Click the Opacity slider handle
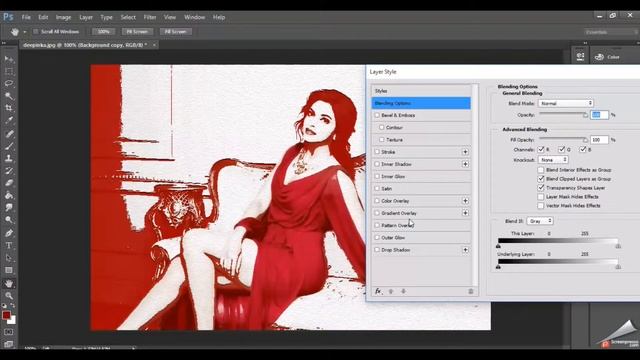Screen dimensions: 640x360 click(585, 116)
